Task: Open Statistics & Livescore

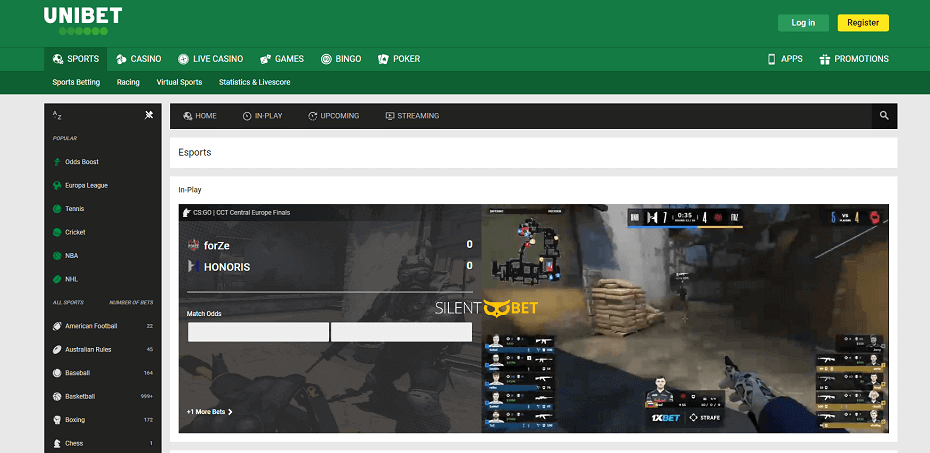Action: coord(254,82)
